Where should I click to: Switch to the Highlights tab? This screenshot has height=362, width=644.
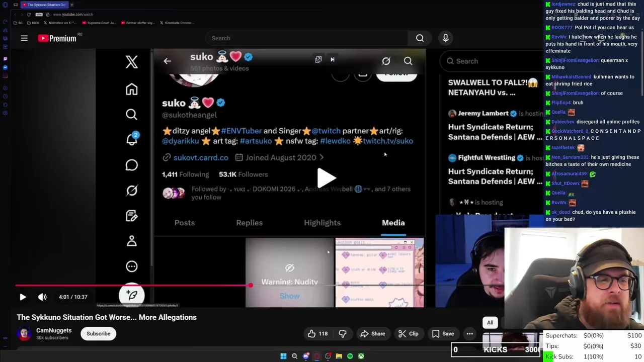[323, 223]
